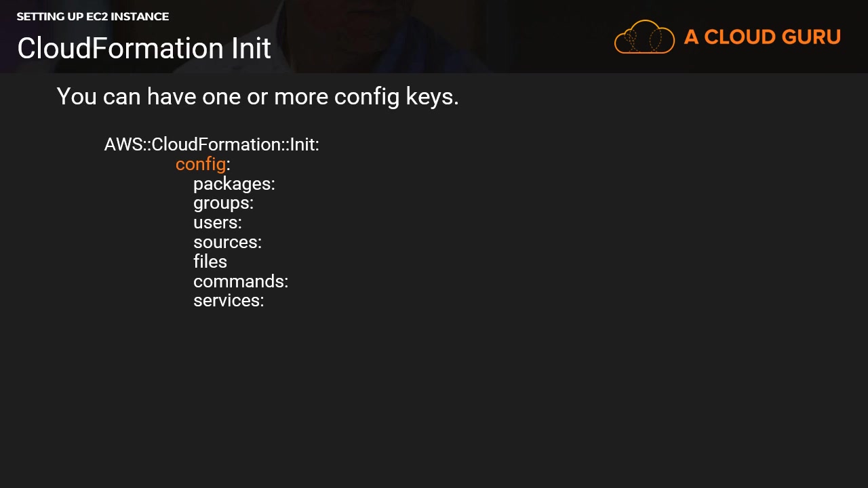
Task: Click the word 'Init' in the slide title
Action: click(251, 48)
